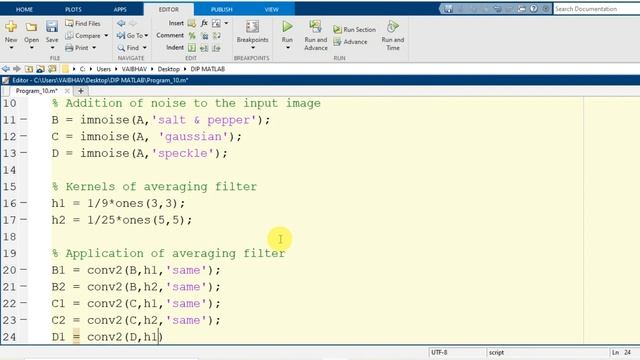Viewport: 640px width, 360px height.
Task: Click the Print button
Action: [77, 48]
